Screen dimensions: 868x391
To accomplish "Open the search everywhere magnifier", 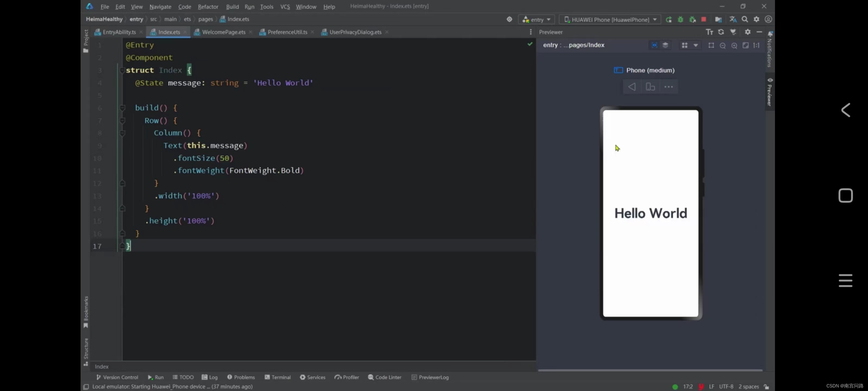I will click(x=745, y=20).
